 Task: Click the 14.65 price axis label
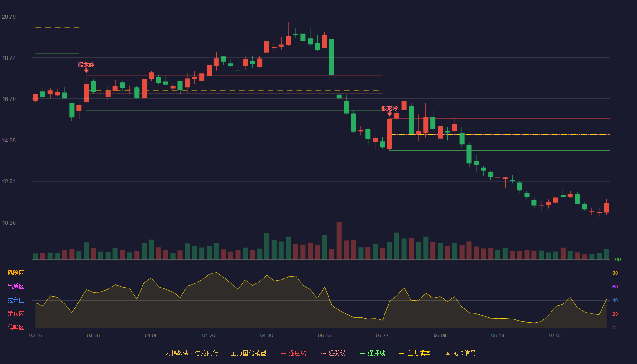(x=9, y=140)
